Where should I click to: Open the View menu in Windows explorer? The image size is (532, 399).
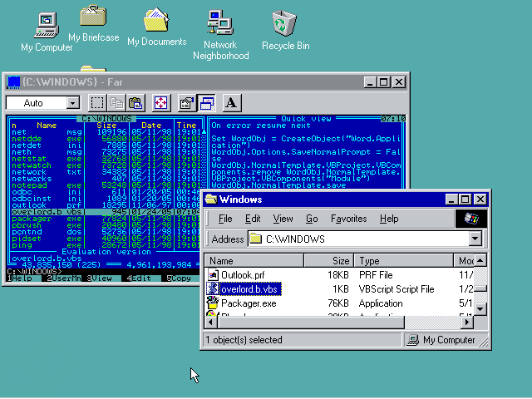[x=283, y=219]
